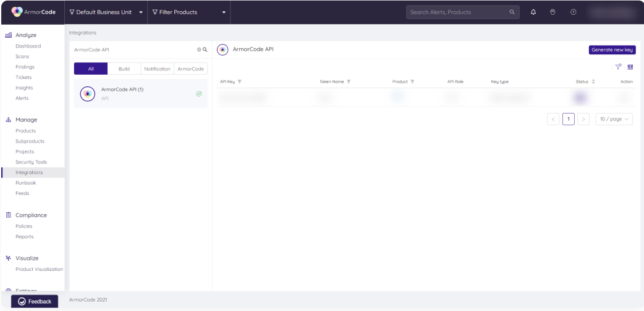The height and width of the screenshot is (311, 644).
Task: Click the help question mark icon
Action: [x=574, y=12]
